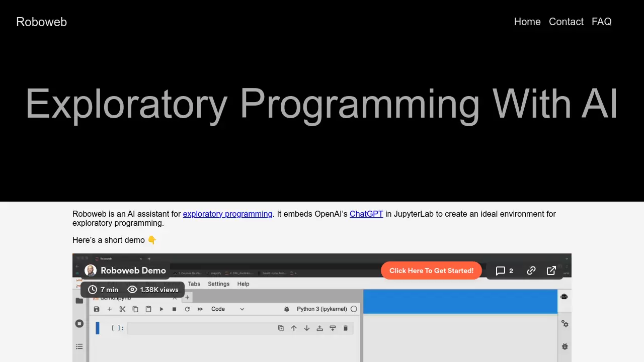This screenshot has height=362, width=644.
Task: Click the table of contents sidebar icon
Action: pos(79,346)
